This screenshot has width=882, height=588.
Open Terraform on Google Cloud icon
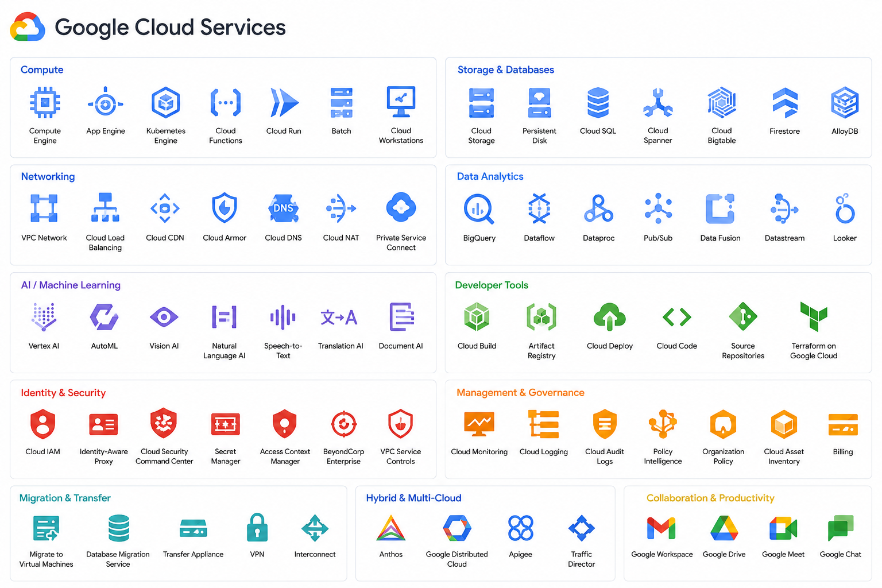coord(814,316)
